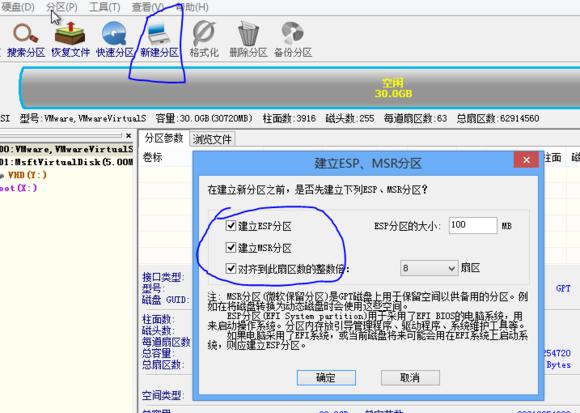Toggle the 建立MSR分区 checkbox
This screenshot has height=413, width=580.
click(231, 247)
